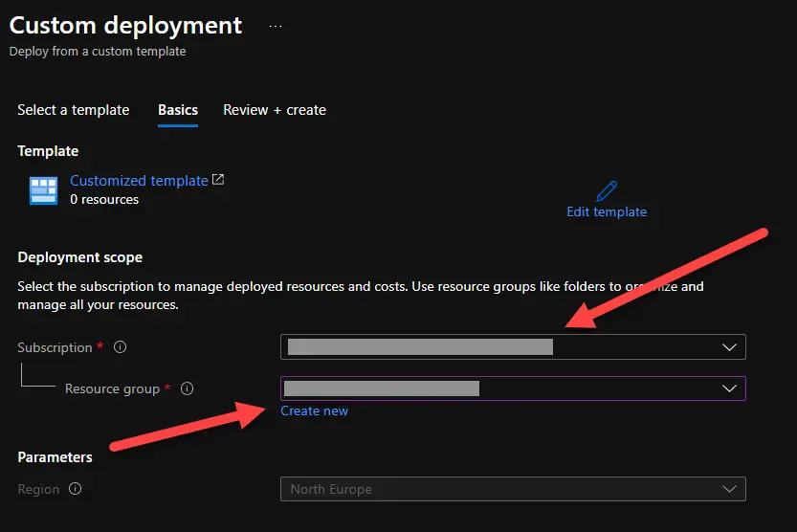Click the blue template tile icon
Screen dimensions: 797x532
(x=43, y=190)
